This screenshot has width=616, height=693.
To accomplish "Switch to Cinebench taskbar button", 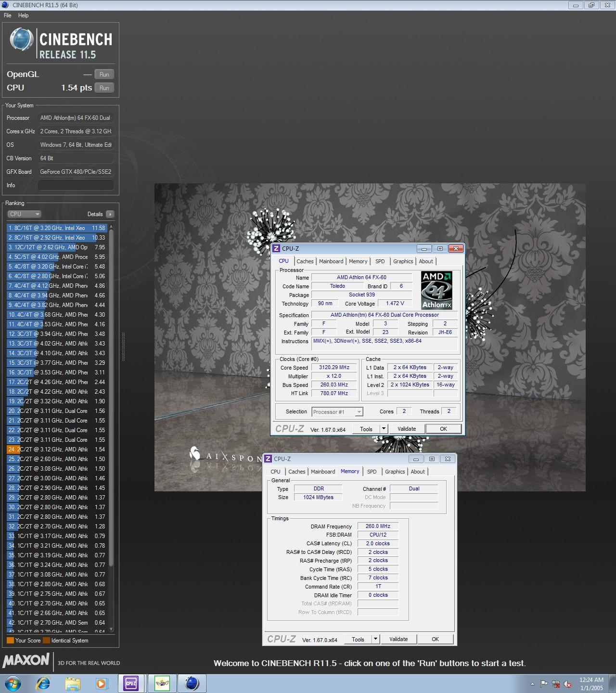I will (x=192, y=683).
